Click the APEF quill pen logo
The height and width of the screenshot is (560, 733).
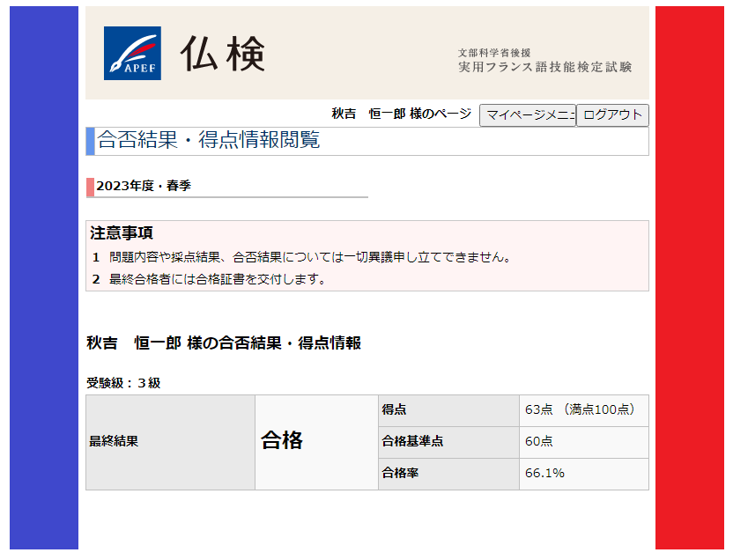[132, 54]
